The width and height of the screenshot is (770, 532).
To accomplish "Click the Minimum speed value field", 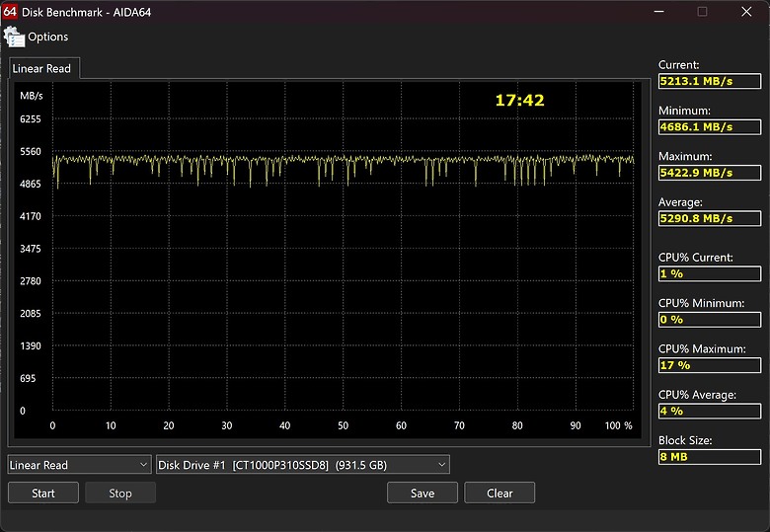I will [710, 126].
